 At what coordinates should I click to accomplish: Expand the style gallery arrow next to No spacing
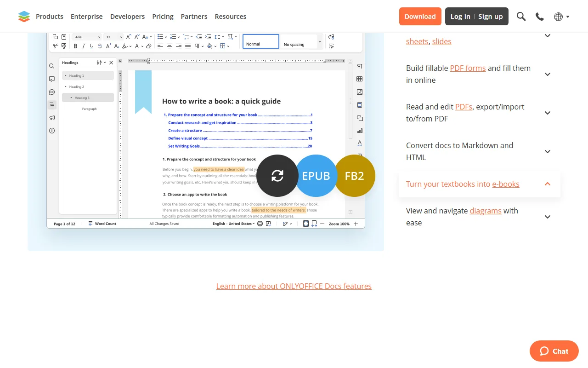[x=320, y=41]
